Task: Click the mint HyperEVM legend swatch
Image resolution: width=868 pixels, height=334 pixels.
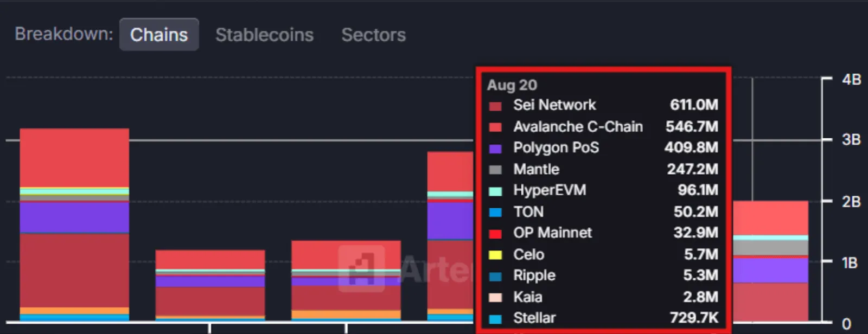Action: pos(495,191)
